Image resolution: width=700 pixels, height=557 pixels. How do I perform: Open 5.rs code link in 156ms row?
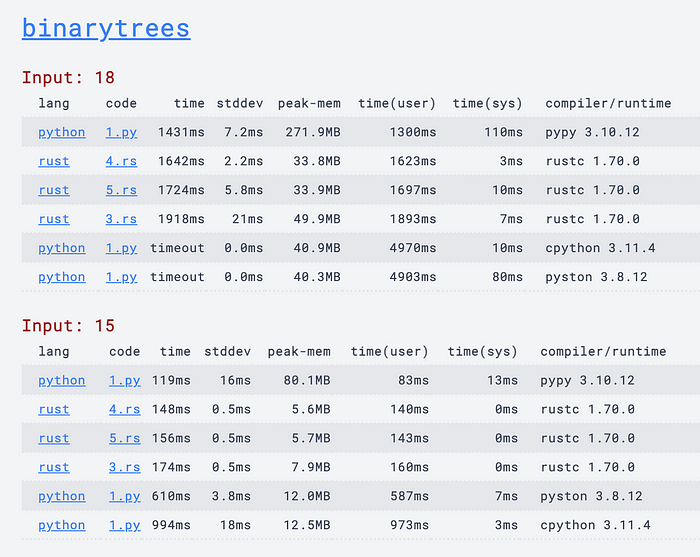click(x=125, y=438)
